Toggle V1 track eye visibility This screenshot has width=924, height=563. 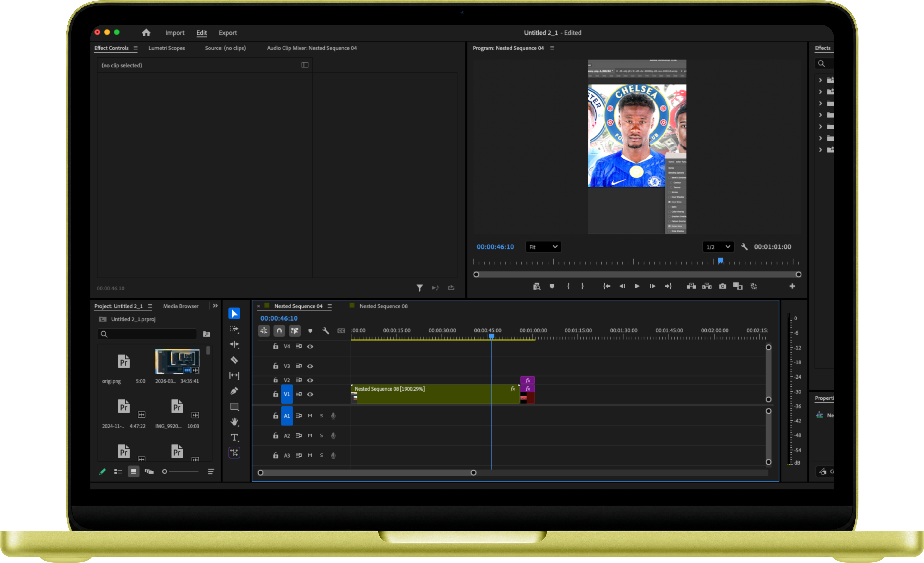click(310, 394)
